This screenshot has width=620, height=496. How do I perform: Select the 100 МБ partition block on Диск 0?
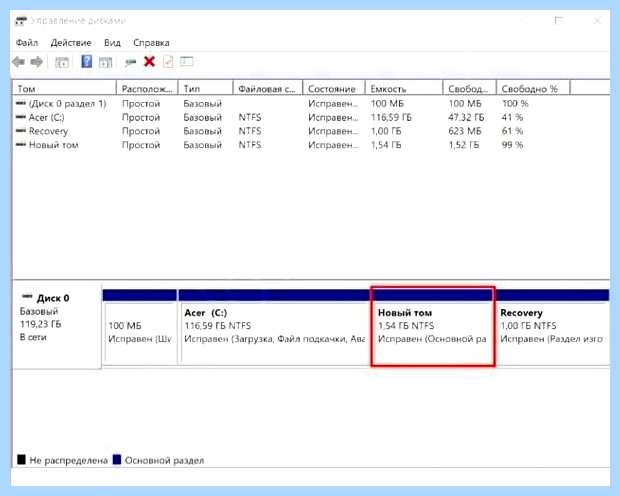point(140,325)
